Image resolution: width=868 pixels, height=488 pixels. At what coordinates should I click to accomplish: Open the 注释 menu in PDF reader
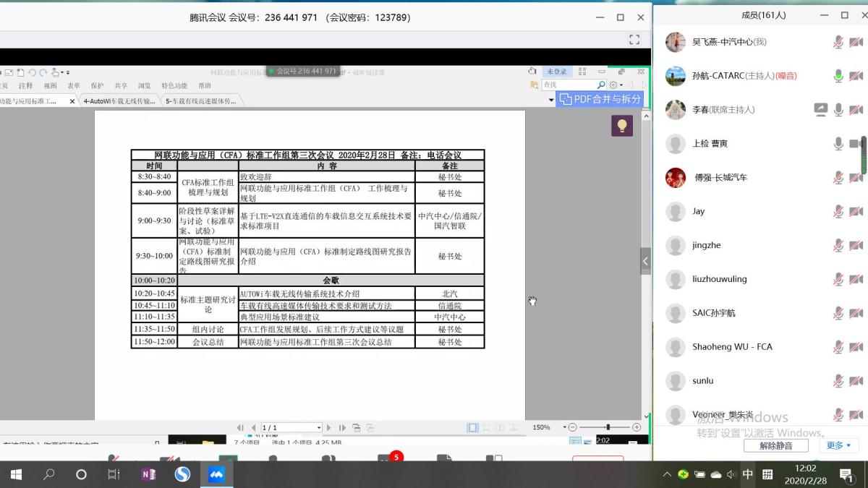(x=25, y=85)
